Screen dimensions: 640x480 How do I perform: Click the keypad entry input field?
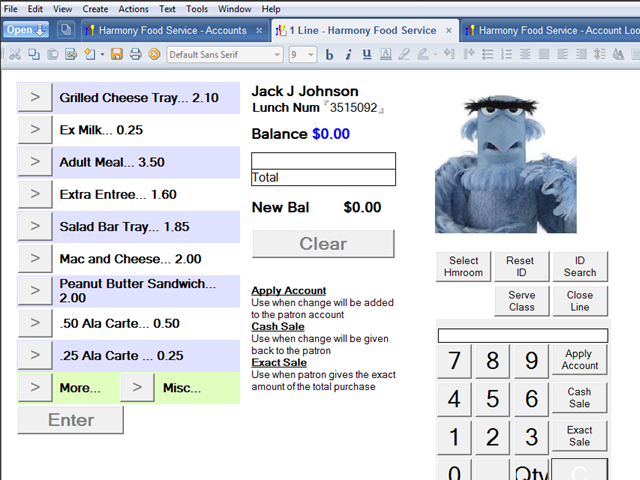tap(523, 336)
